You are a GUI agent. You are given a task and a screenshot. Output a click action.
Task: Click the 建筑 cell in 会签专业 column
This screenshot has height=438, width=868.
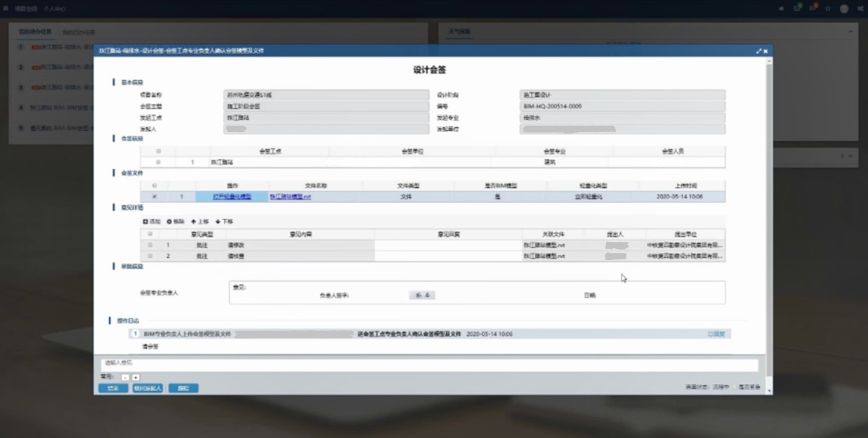click(550, 162)
